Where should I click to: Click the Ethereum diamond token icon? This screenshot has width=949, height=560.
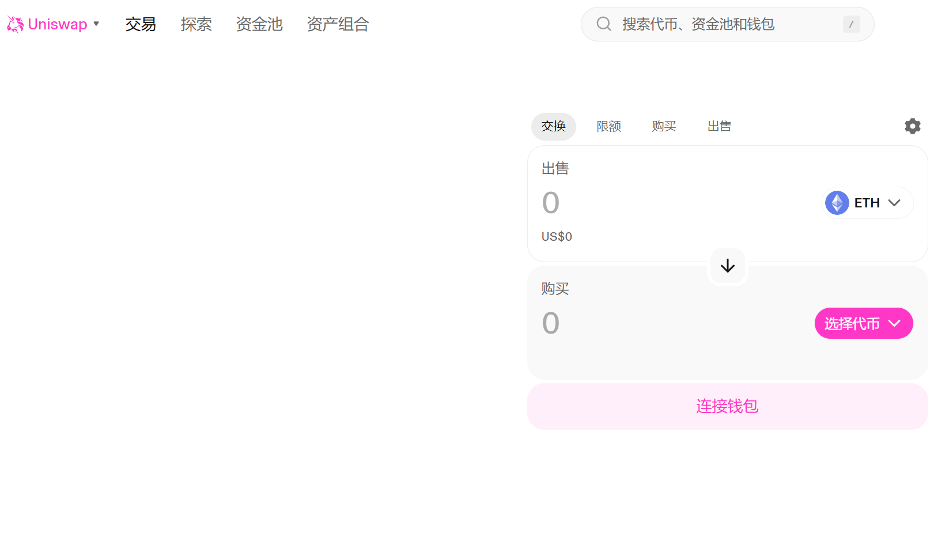tap(837, 203)
